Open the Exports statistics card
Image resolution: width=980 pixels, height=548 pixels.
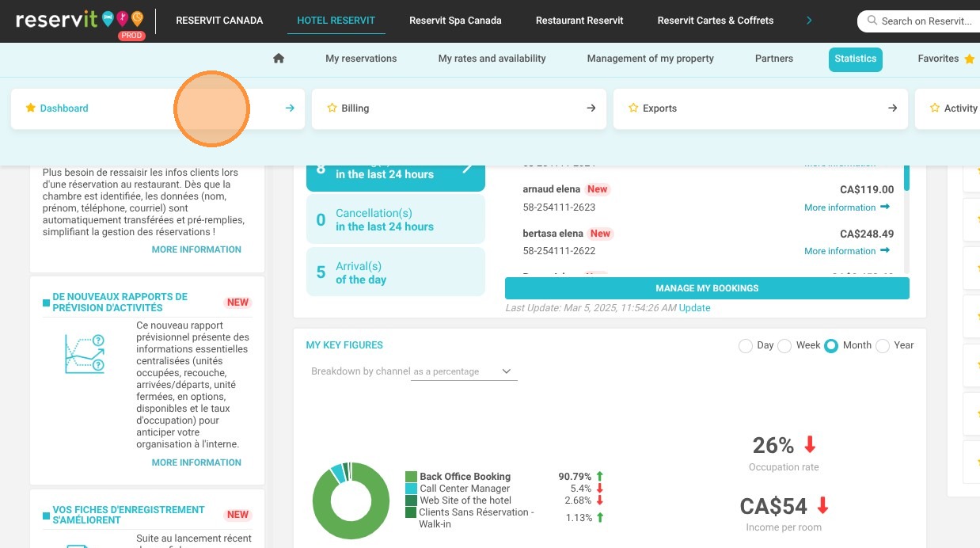tap(760, 108)
